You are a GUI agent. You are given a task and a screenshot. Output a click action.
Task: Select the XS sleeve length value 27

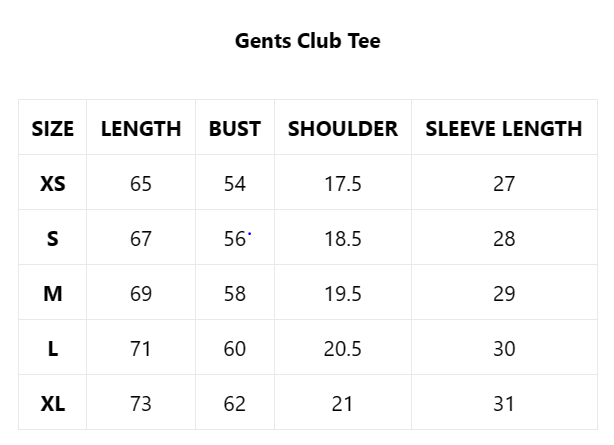tap(504, 184)
